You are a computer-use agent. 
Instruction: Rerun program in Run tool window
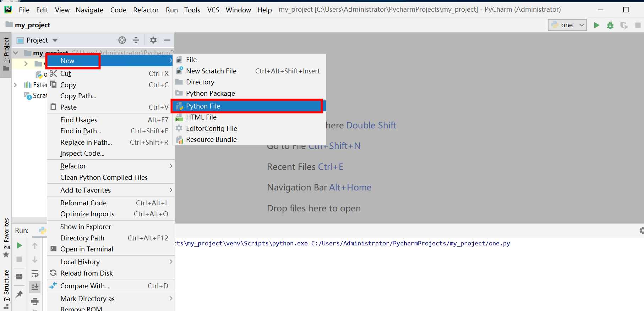pyautogui.click(x=20, y=245)
